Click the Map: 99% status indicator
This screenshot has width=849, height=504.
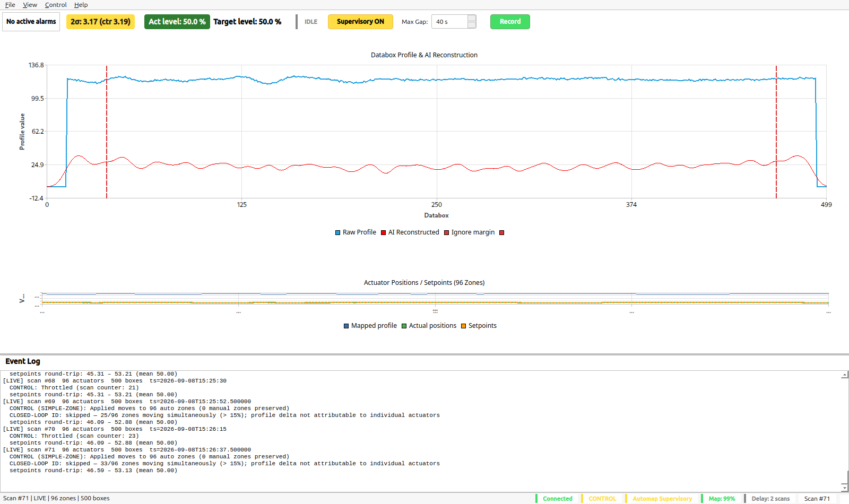(x=722, y=499)
